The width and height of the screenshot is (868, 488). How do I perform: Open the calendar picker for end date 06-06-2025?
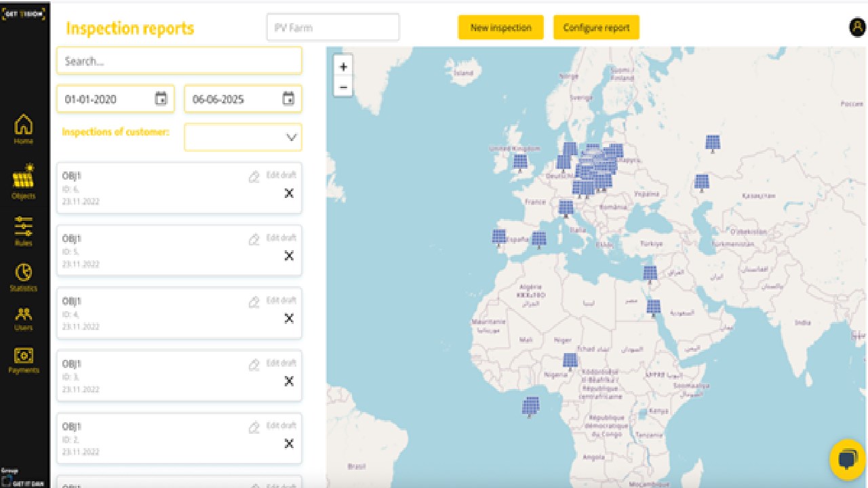click(288, 99)
